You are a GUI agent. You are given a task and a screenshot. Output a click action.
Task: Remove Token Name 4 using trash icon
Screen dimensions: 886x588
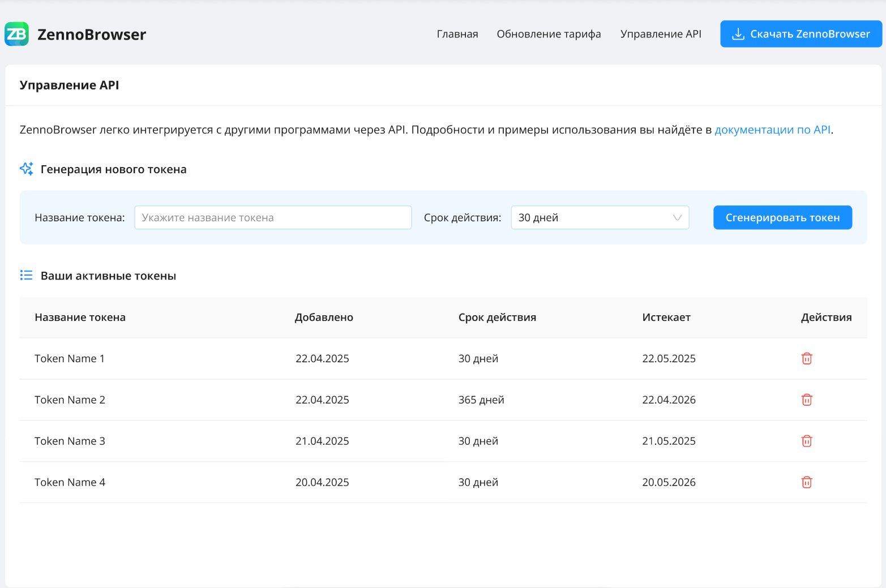807,482
